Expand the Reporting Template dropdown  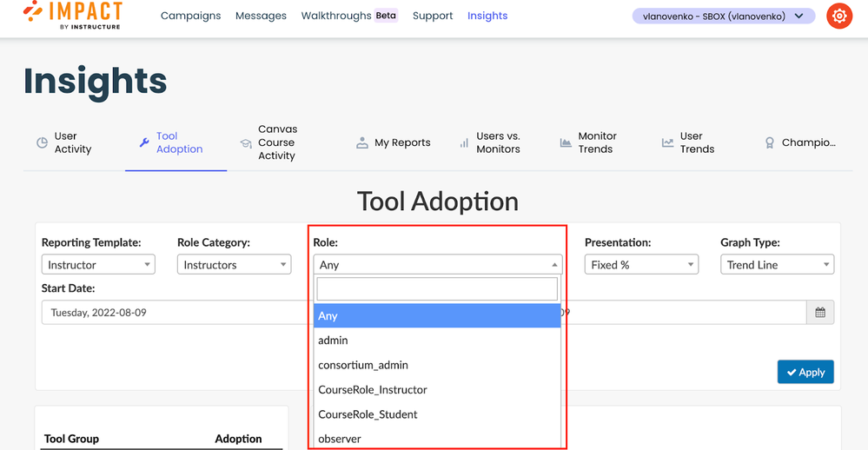[x=98, y=265]
